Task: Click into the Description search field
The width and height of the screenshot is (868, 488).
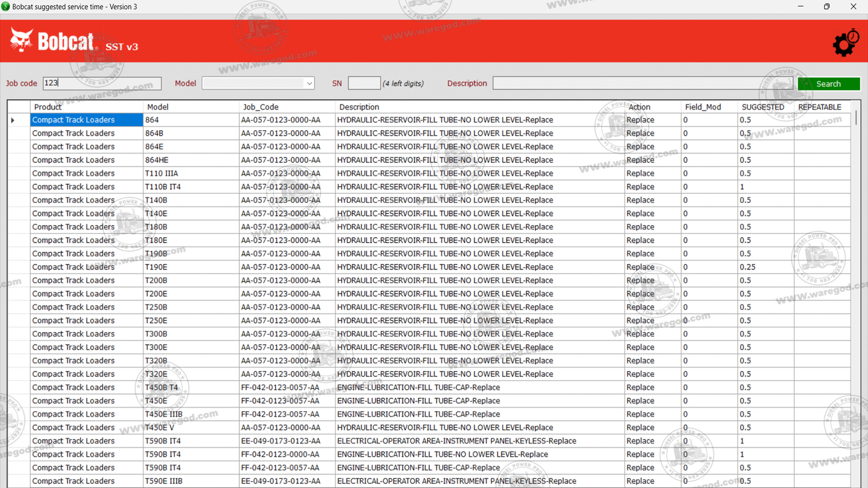Action: pos(642,83)
